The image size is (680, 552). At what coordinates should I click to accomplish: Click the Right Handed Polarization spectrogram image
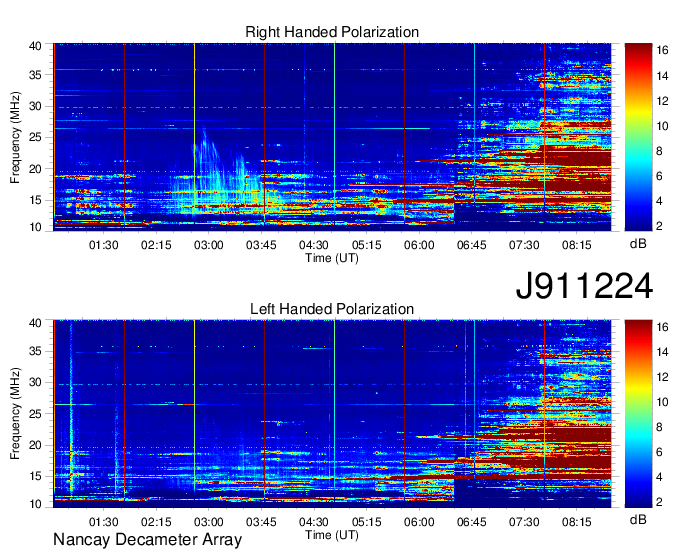click(x=332, y=137)
